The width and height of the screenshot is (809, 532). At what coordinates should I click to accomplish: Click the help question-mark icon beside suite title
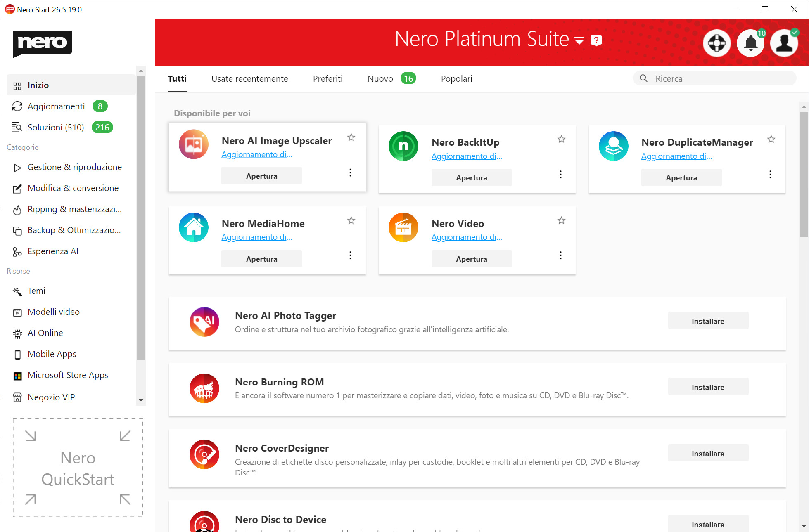pyautogui.click(x=596, y=40)
